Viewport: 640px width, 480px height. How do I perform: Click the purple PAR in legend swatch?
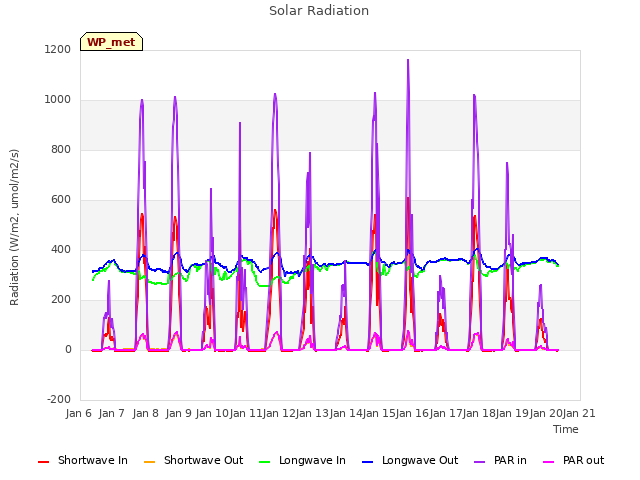[480, 462]
